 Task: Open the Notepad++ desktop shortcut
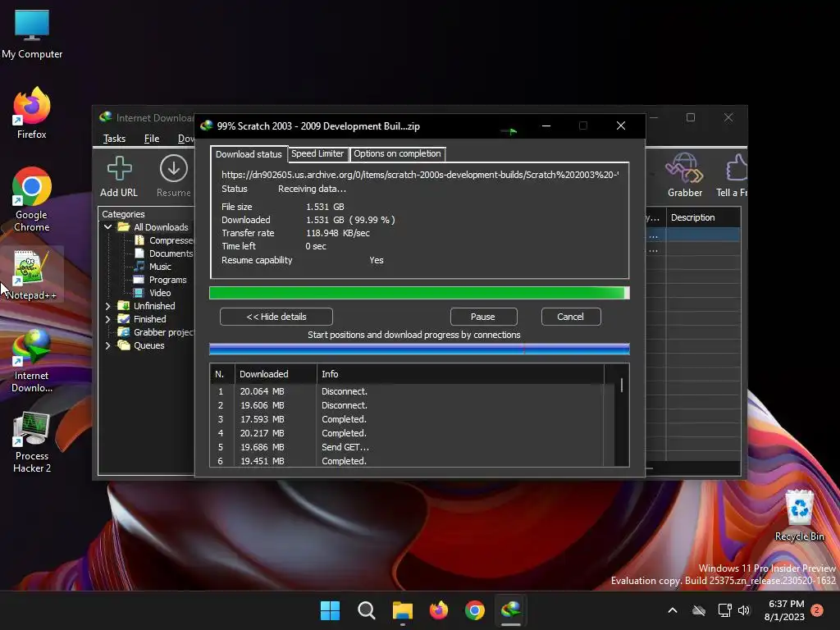pos(32,274)
